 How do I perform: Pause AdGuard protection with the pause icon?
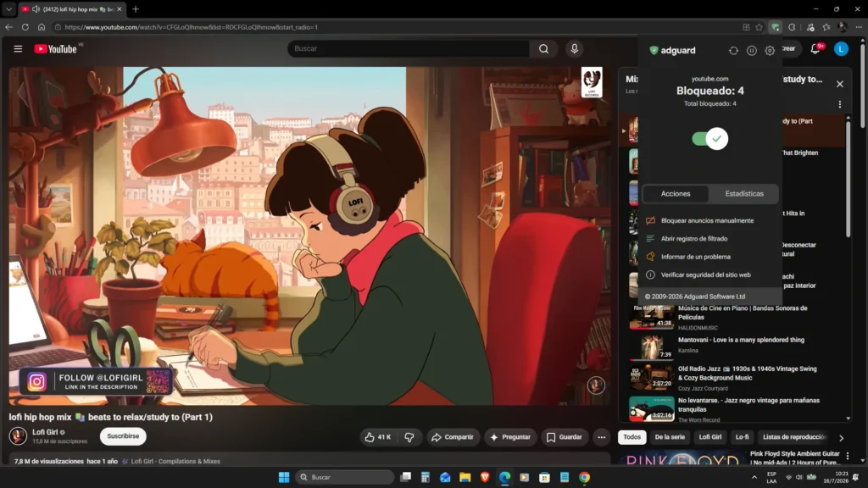point(751,50)
